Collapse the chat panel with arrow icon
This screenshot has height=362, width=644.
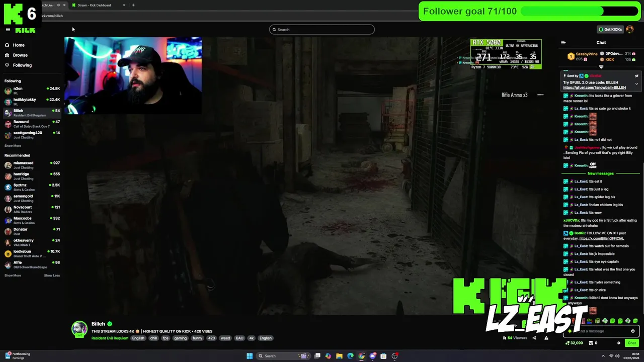click(563, 43)
